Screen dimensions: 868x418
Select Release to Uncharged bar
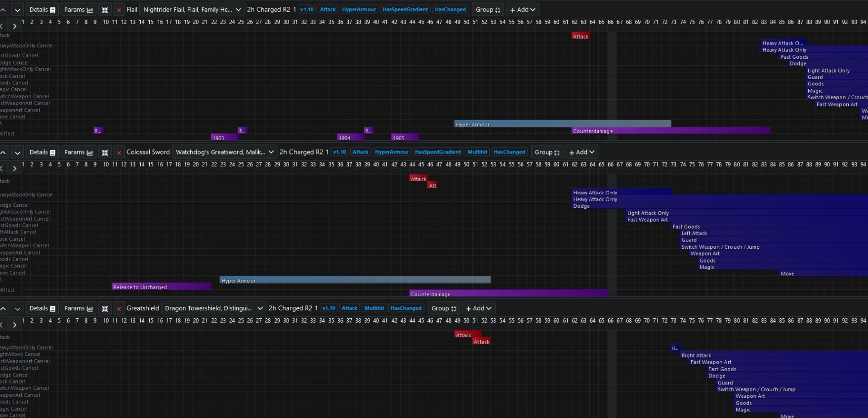[x=162, y=287]
